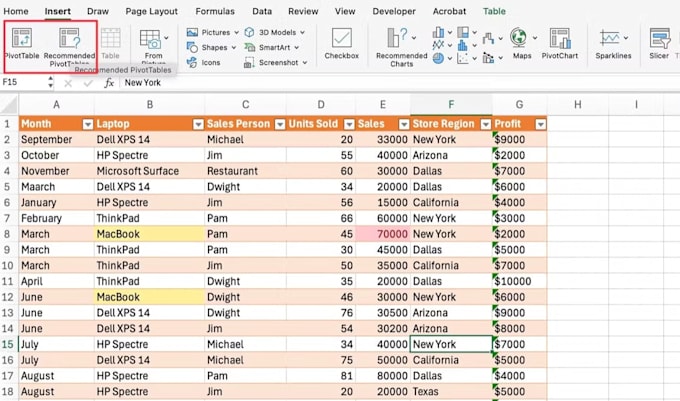Open the Month column filter dropdown
Viewport: 680px width, 401px height.
coord(88,125)
